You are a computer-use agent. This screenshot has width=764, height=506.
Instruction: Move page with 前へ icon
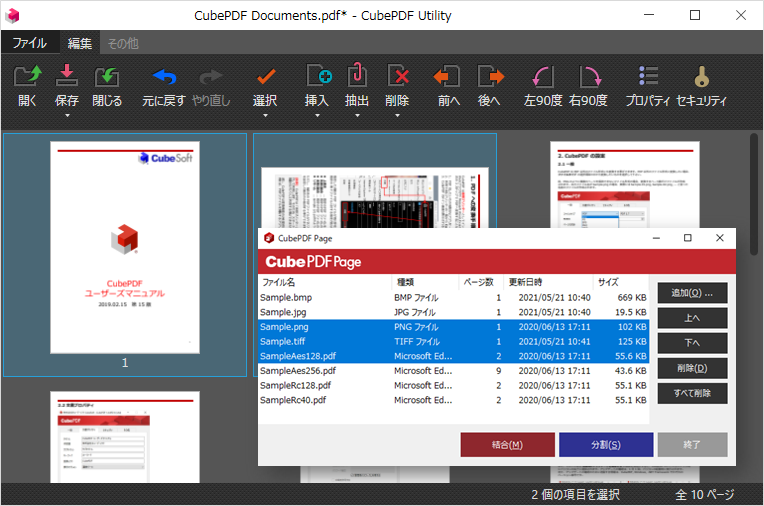point(447,76)
